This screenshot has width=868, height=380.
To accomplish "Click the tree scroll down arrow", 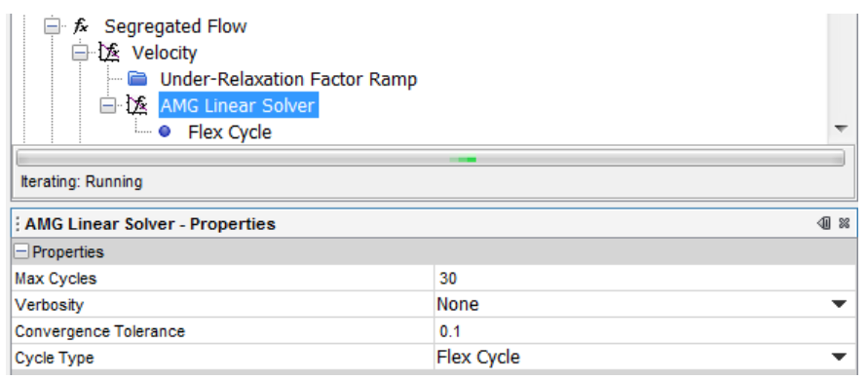I will point(841,129).
